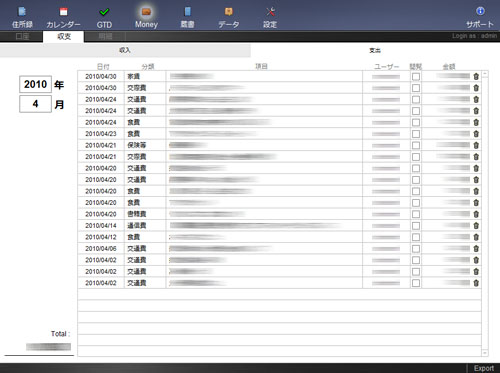
Task: Select the 支出 expense section header
Action: pyautogui.click(x=375, y=50)
